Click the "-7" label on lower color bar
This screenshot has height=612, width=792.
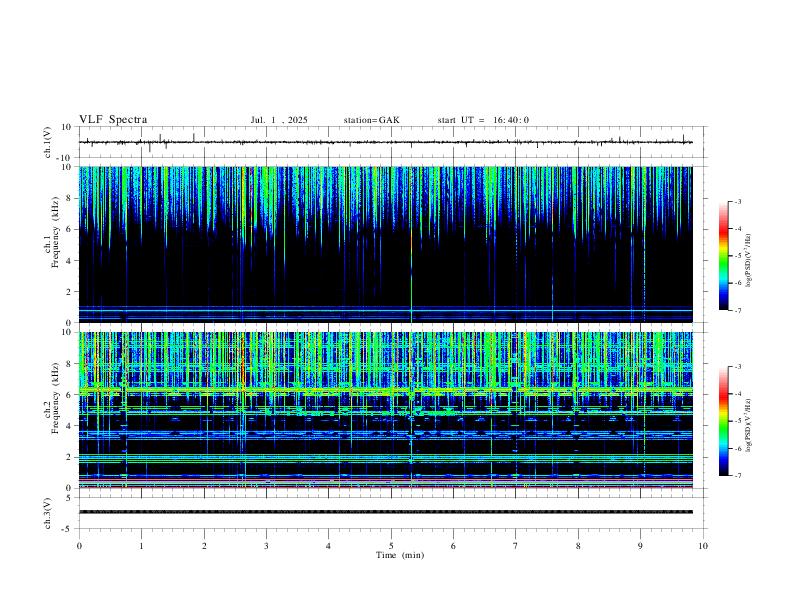click(737, 476)
